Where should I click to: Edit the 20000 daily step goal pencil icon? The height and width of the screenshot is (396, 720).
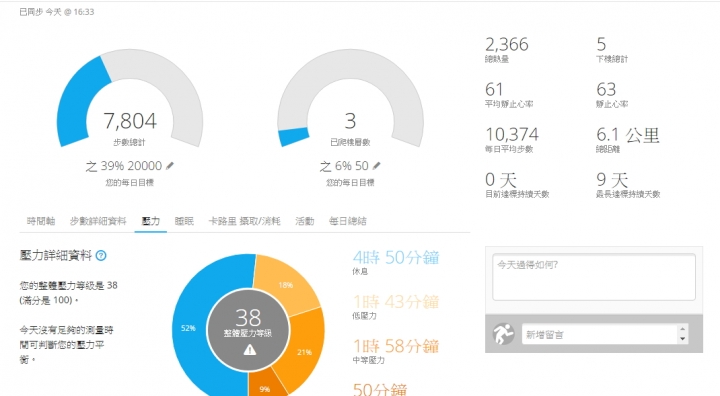pyautogui.click(x=170, y=166)
